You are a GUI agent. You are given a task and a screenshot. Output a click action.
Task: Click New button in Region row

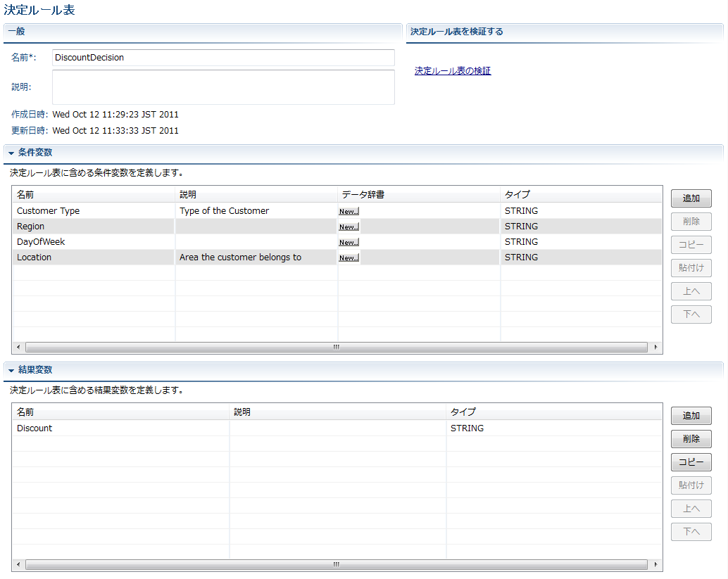(349, 227)
